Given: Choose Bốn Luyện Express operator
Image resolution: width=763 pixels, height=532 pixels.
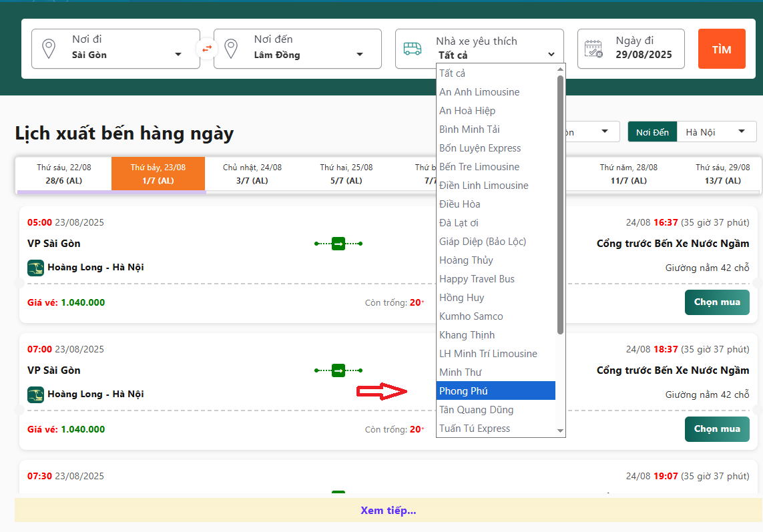Looking at the screenshot, I should 496,148.
